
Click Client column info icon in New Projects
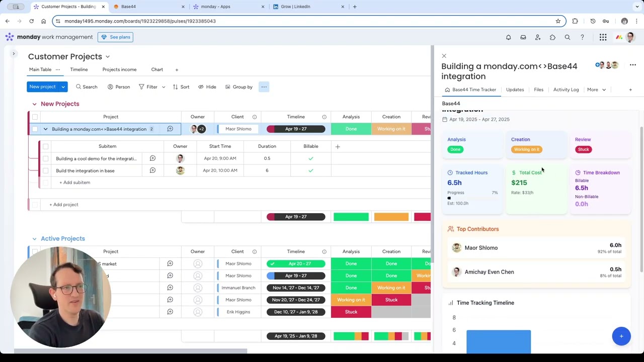click(x=255, y=117)
